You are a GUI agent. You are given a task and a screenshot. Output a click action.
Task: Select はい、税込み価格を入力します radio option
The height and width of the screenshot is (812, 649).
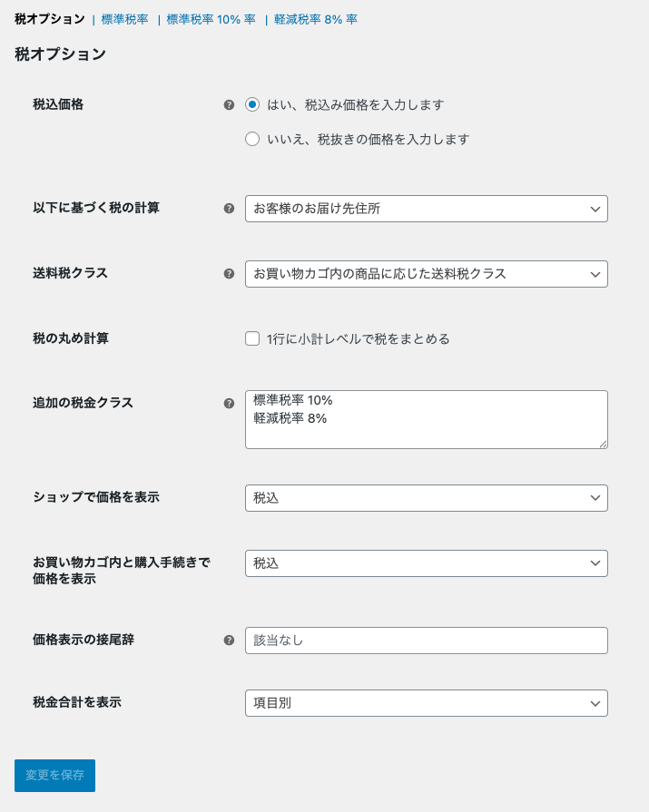[x=252, y=105]
